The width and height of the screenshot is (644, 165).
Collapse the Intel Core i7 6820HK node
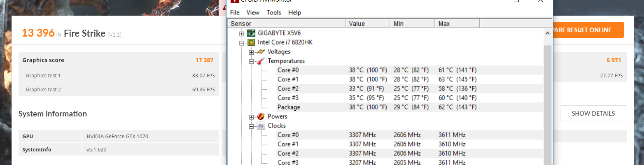pyautogui.click(x=242, y=42)
